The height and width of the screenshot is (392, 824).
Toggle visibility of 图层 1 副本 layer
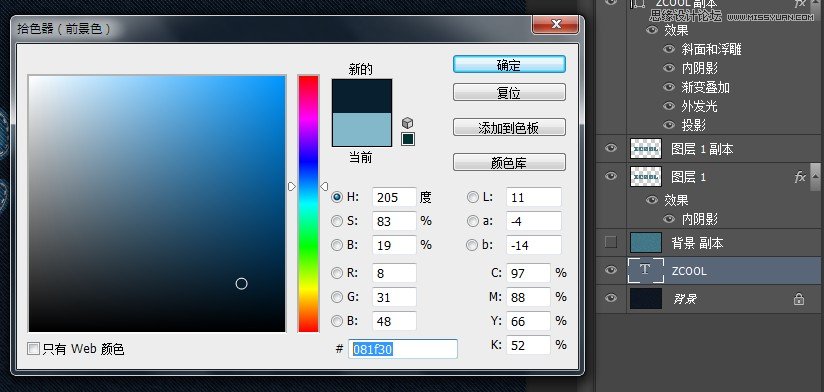(x=611, y=148)
